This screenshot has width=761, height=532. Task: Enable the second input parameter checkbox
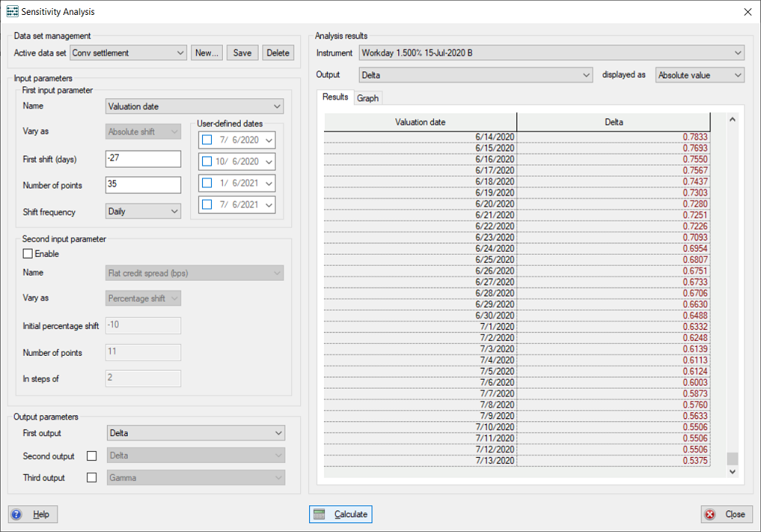coord(27,253)
